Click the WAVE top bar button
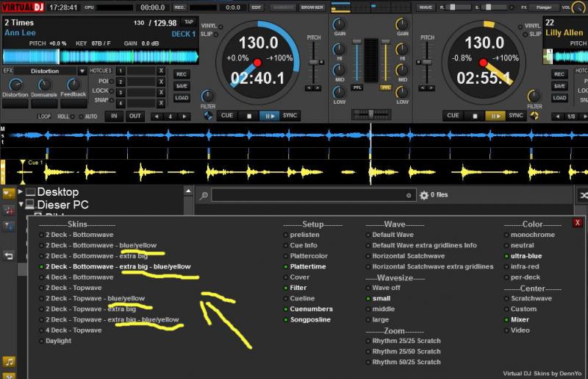This screenshot has height=379, width=588. (426, 7)
